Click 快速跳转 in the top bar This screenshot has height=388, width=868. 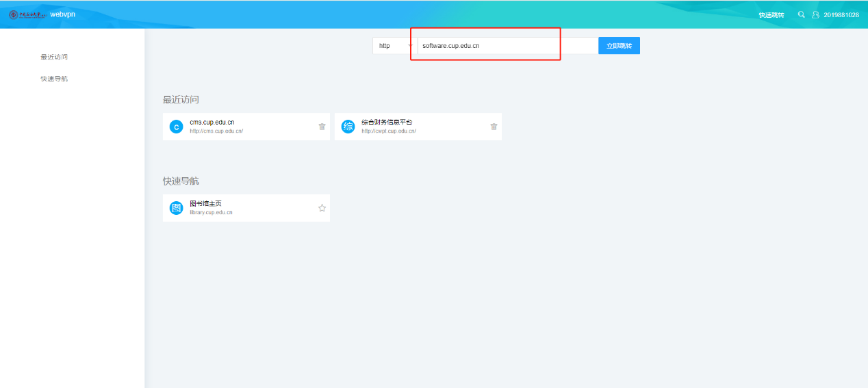[x=771, y=14]
